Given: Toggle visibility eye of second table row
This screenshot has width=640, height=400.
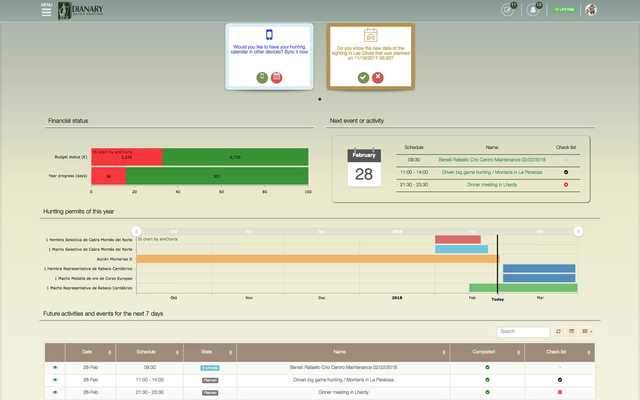Looking at the screenshot, I should point(55,380).
